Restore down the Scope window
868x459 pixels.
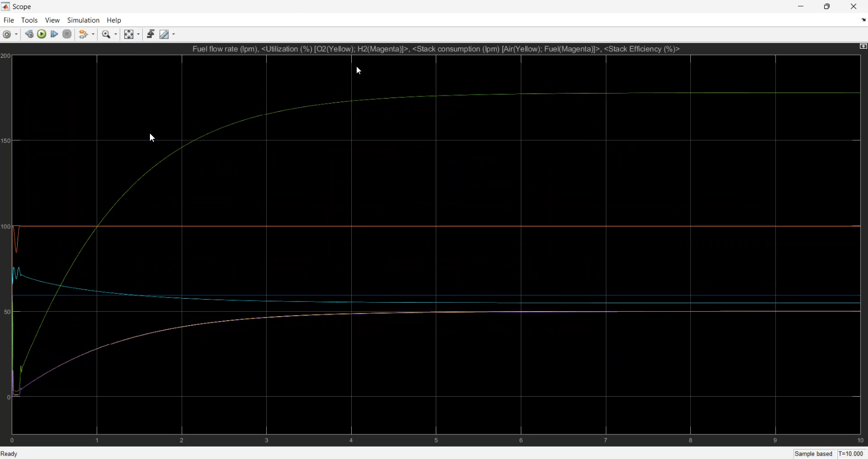tap(827, 7)
